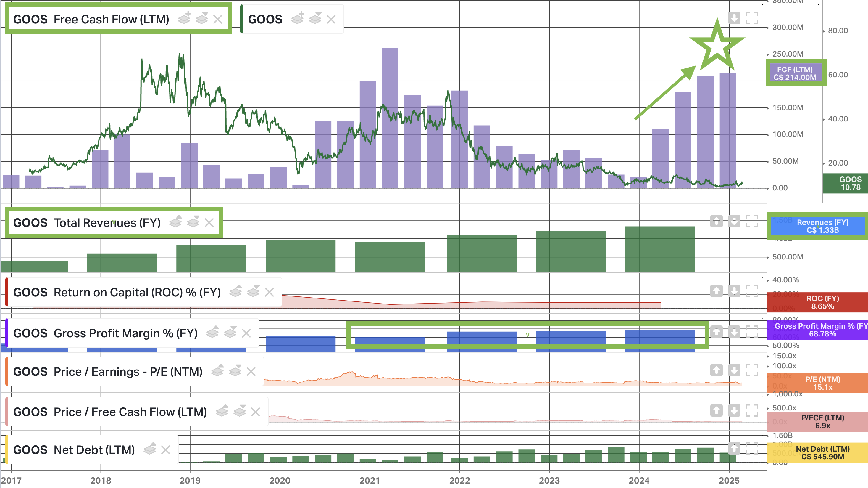This screenshot has height=488, width=868.
Task: Move Return on Capital series to pane below
Action: point(253,291)
